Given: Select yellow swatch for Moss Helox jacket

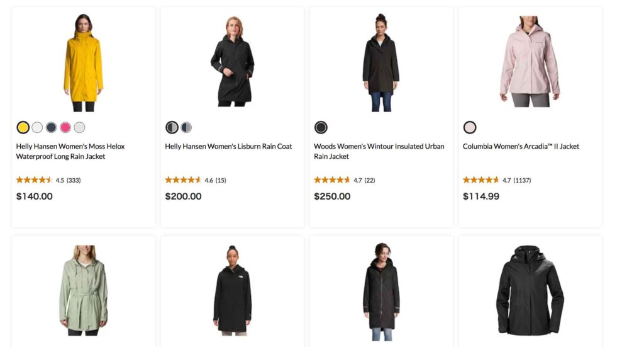Looking at the screenshot, I should (23, 127).
